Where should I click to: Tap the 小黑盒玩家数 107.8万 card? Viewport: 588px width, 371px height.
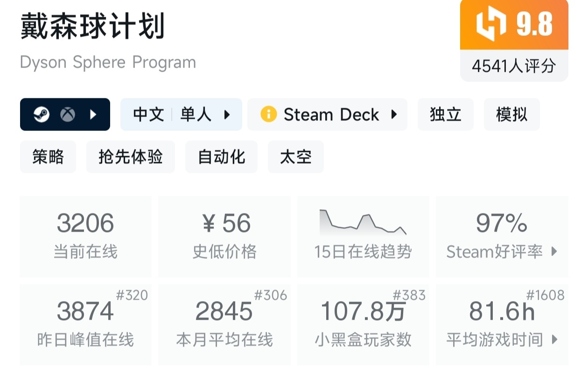(x=363, y=324)
